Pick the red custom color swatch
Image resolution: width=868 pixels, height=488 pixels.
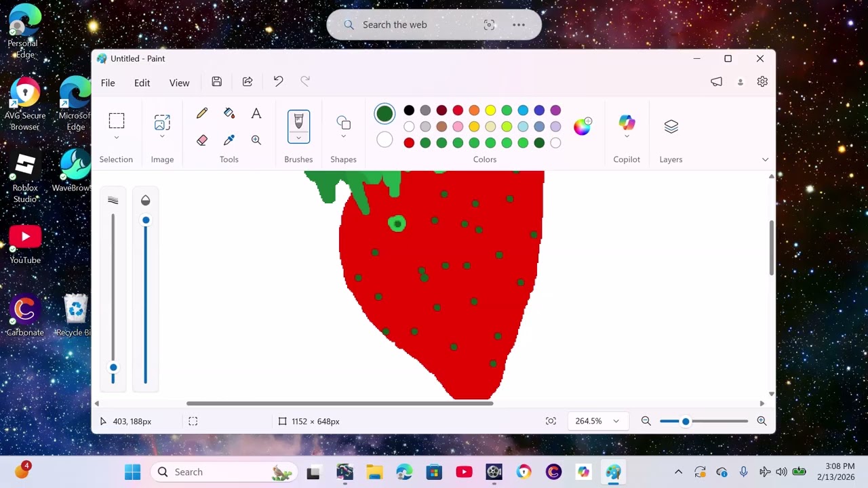tap(409, 143)
